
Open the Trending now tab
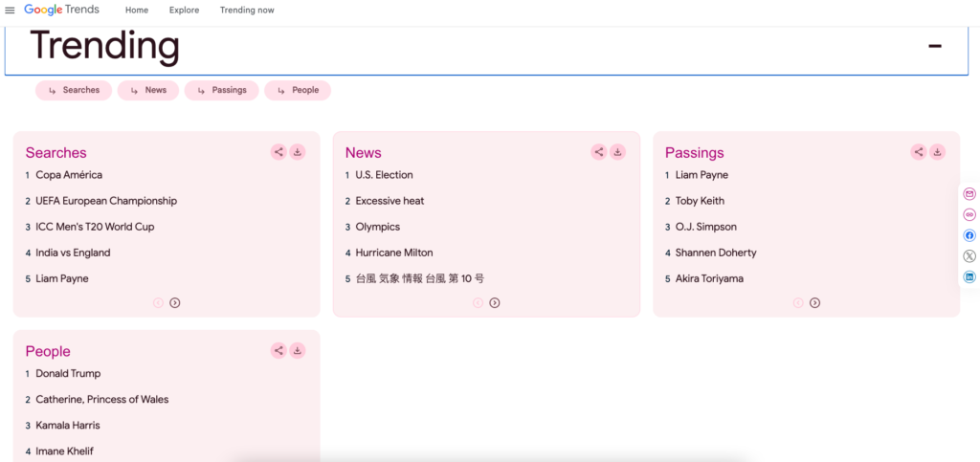point(247,11)
